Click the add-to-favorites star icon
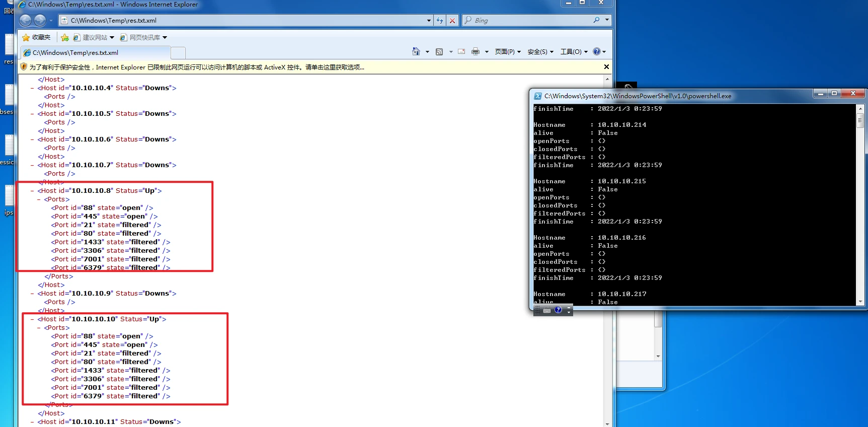Viewport: 868px width, 427px height. (x=65, y=38)
